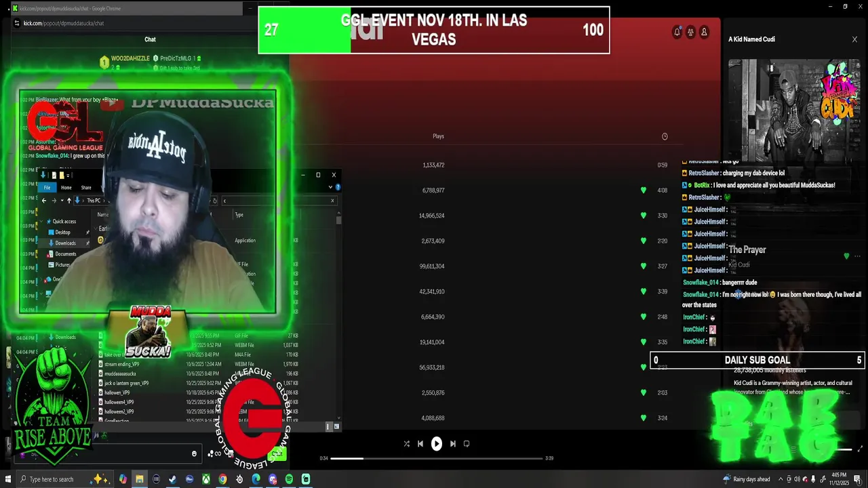
Task: Go up one folder in File Explorer
Action: [68, 201]
